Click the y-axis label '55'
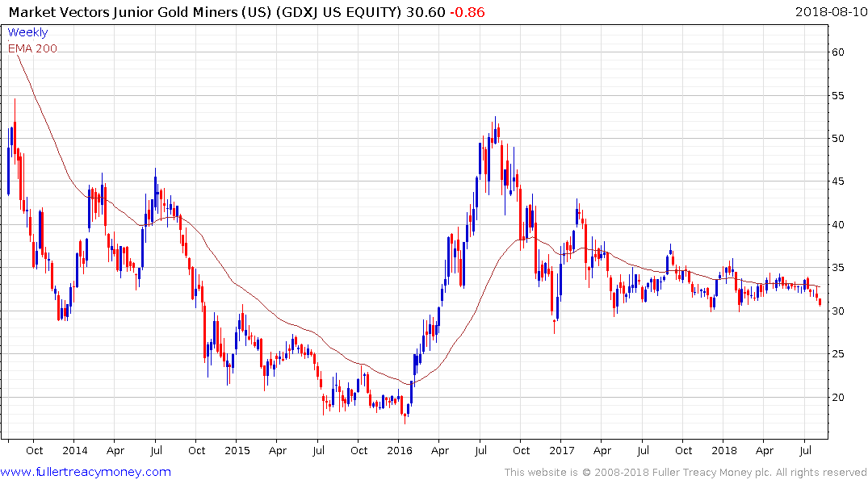The image size is (868, 484). point(837,96)
